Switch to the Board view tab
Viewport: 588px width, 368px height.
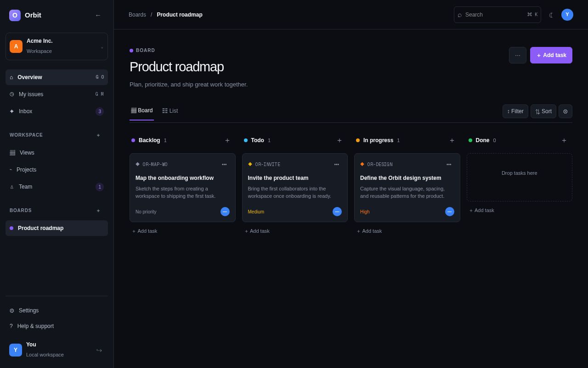pyautogui.click(x=141, y=111)
